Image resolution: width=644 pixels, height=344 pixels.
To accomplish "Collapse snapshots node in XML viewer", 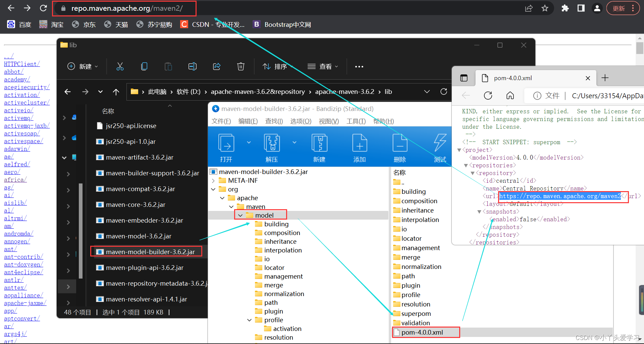I will [479, 212].
